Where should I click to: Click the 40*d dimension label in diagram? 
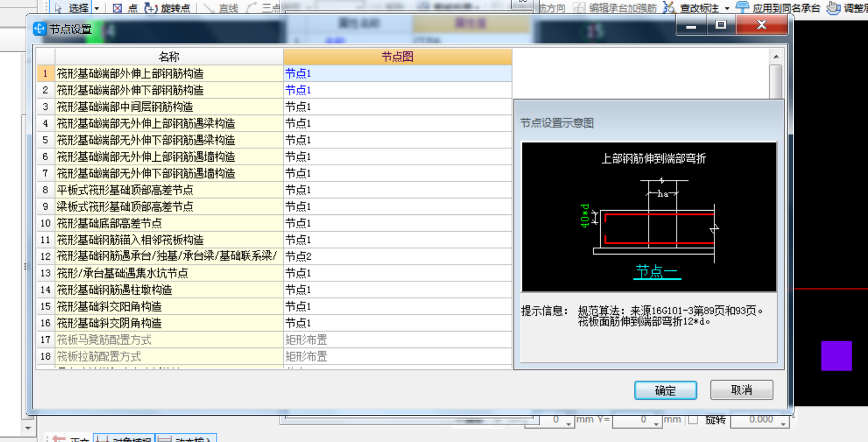(586, 215)
